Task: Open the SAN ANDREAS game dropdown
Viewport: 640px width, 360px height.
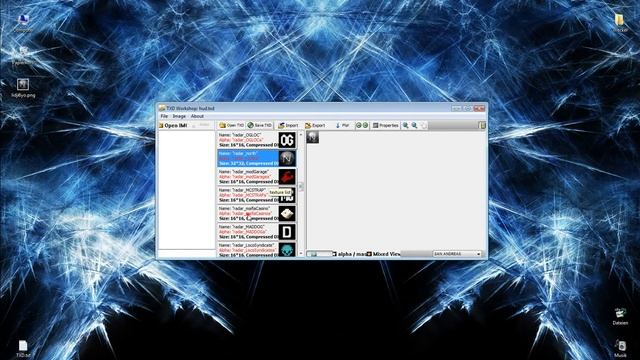Action: click(x=457, y=254)
